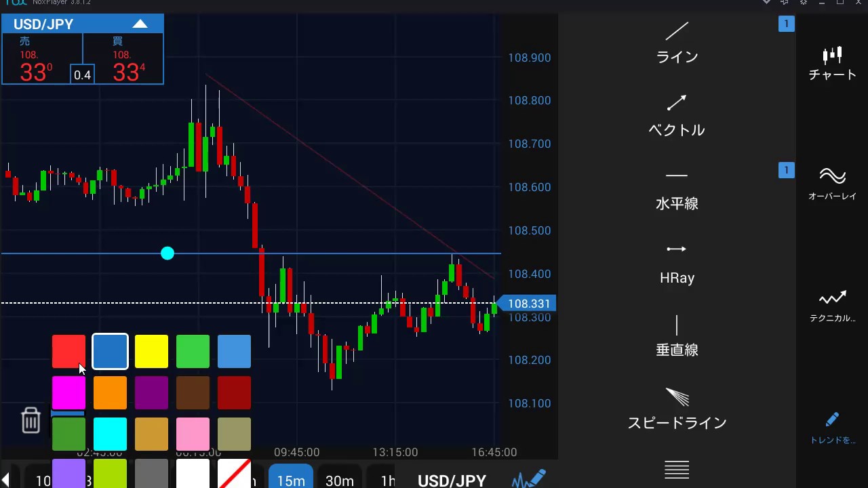Choose the dark green color swatch

68,434
